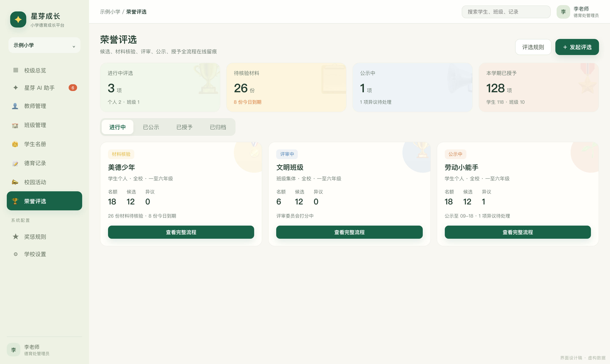This screenshot has width=610, height=364.
Task: Click the 文明班级 card title
Action: coord(290,167)
